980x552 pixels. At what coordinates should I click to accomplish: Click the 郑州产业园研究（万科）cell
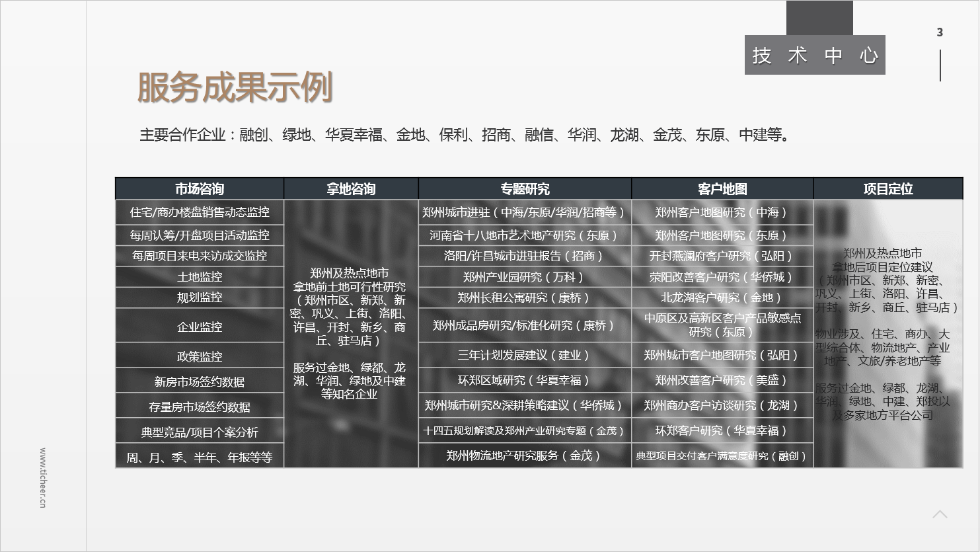tap(525, 277)
